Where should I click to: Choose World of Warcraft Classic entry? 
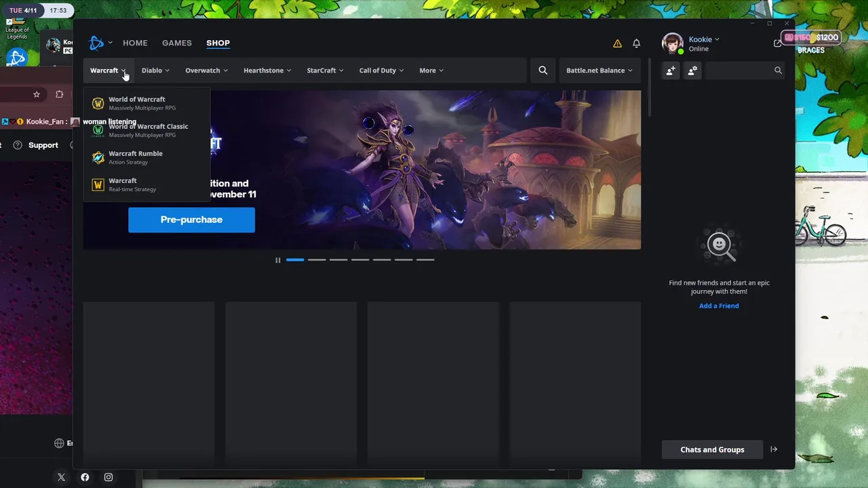point(146,130)
